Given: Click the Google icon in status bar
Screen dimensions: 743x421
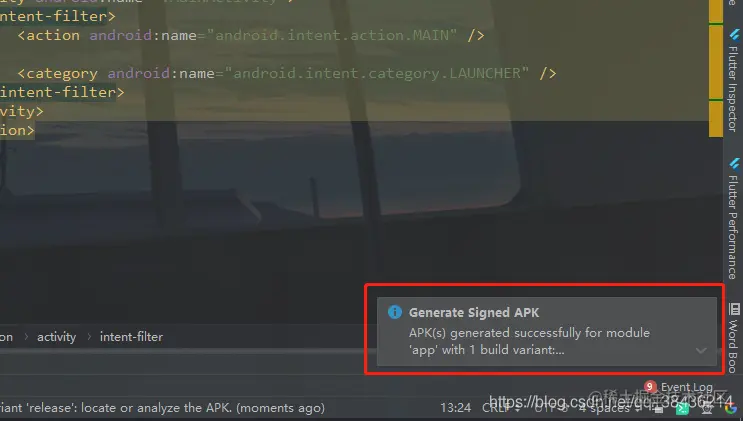Looking at the screenshot, I should click(x=731, y=408).
